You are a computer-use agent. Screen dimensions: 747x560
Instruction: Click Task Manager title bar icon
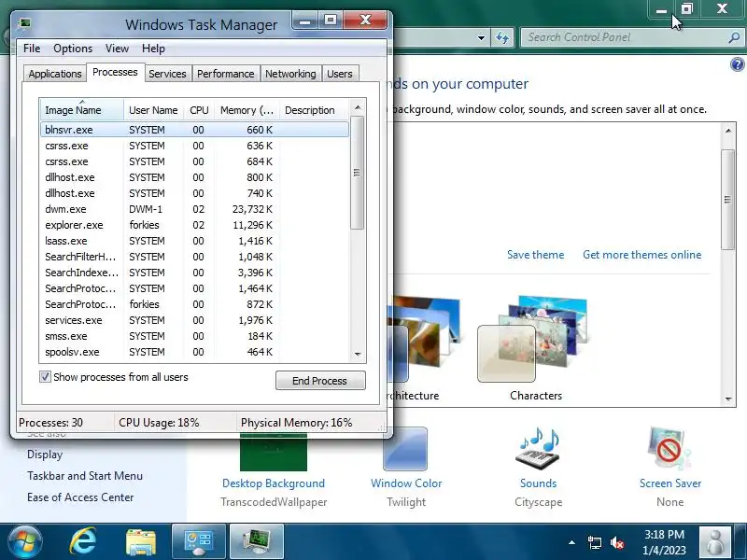pyautogui.click(x=24, y=23)
